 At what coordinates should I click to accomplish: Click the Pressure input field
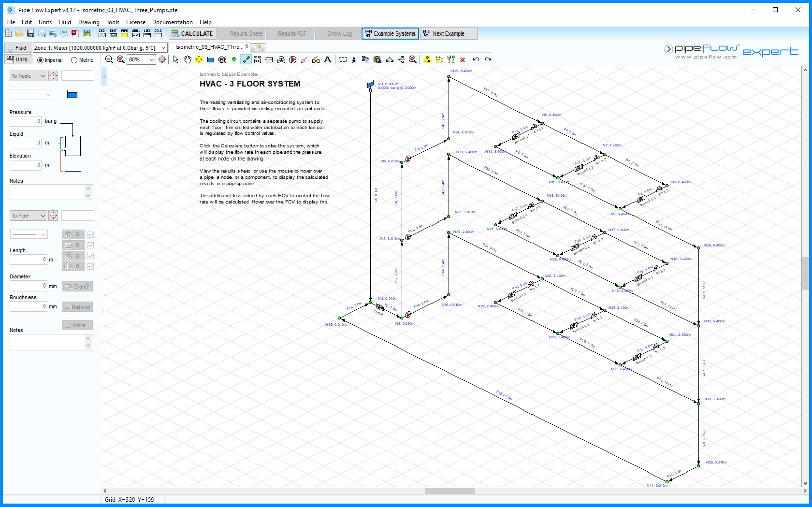[x=26, y=121]
